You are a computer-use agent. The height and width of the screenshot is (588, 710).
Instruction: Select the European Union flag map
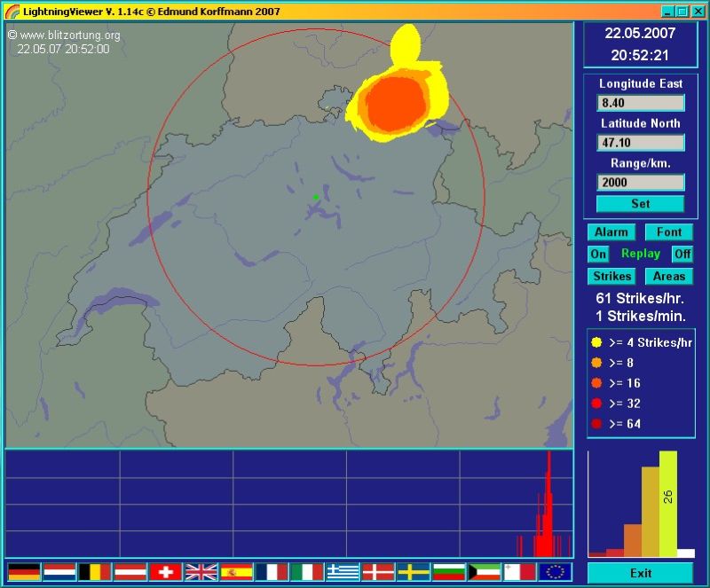(x=556, y=572)
